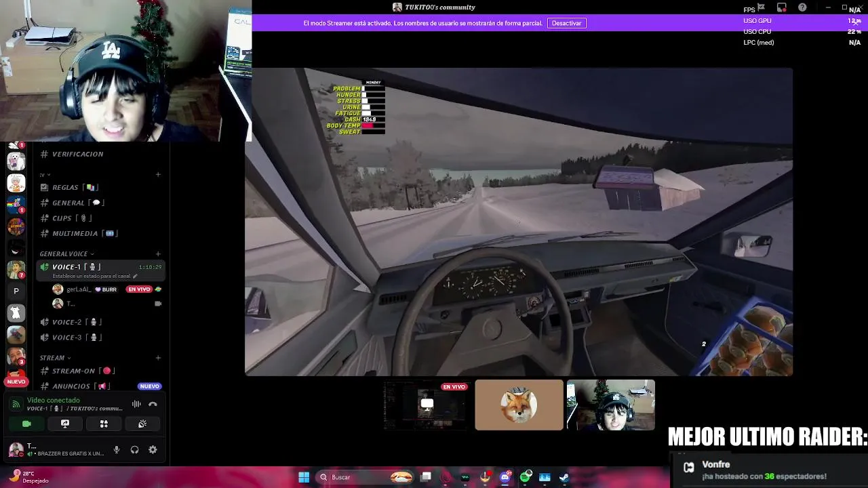Share your screen in the voice panel

[65, 424]
